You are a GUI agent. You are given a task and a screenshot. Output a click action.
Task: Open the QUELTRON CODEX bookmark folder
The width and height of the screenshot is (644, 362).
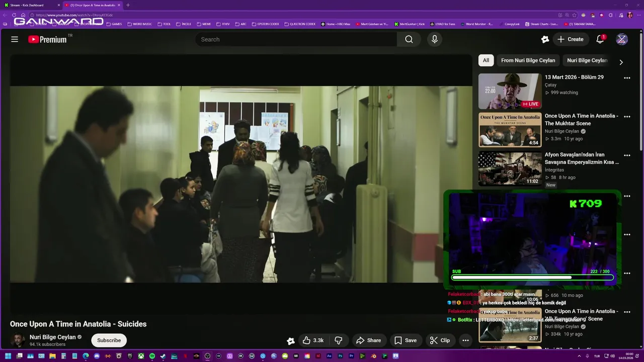pyautogui.click(x=300, y=24)
